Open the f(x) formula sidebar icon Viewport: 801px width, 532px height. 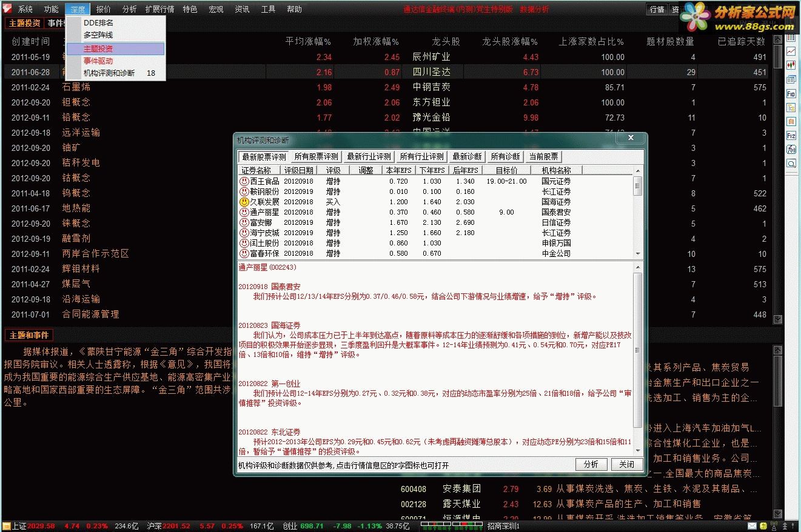coord(791,150)
